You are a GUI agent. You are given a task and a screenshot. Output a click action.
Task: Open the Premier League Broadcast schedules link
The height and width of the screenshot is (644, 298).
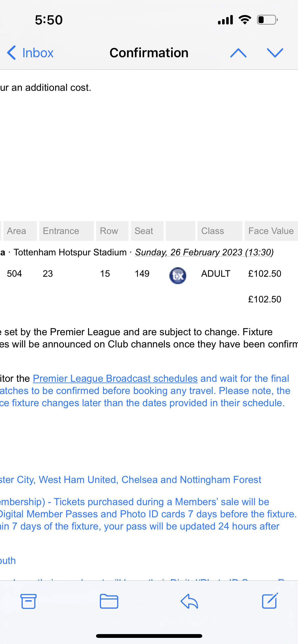tap(115, 378)
